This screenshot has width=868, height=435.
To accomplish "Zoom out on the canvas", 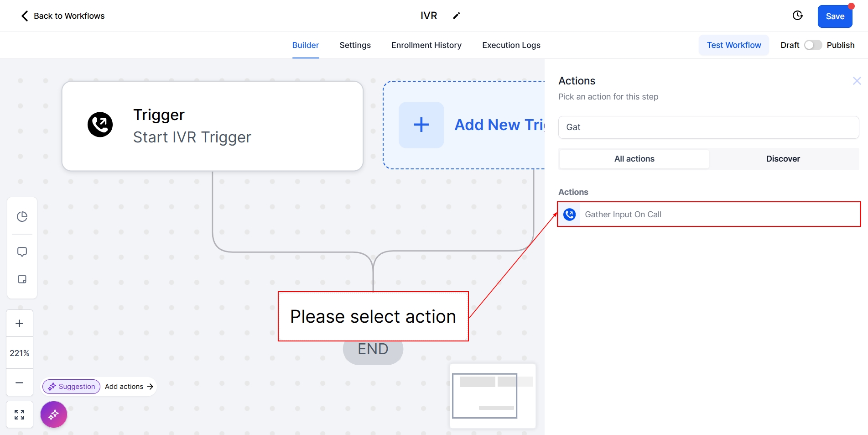I will click(20, 383).
